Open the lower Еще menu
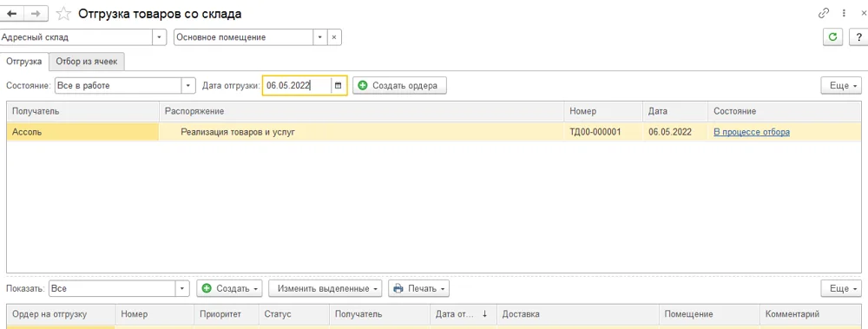Screen dimensions: 868x329 [841, 288]
